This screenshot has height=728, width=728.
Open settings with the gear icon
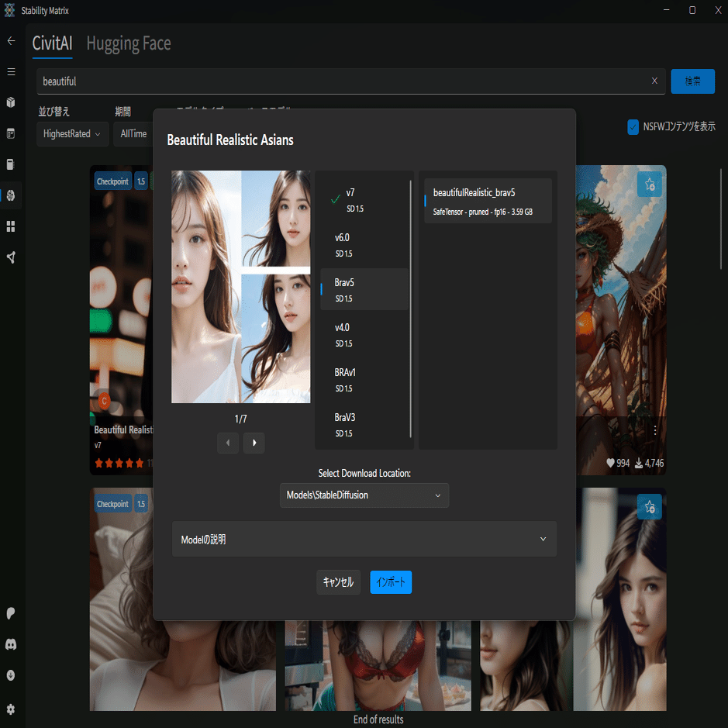[x=11, y=709]
